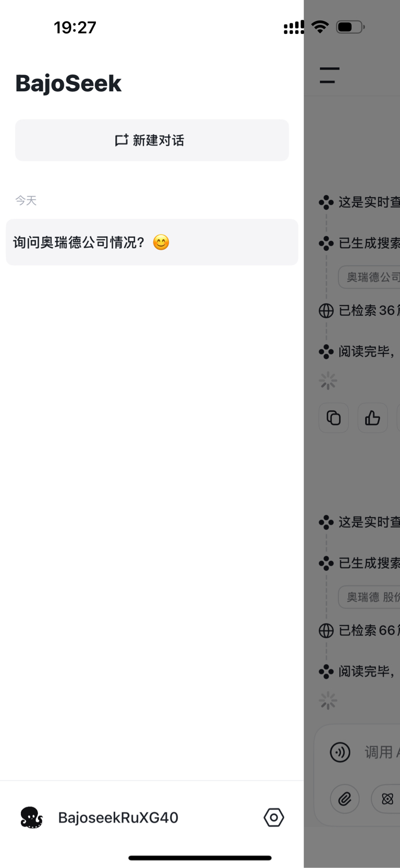Click the globe icon beside 已检索 36

[x=326, y=311]
